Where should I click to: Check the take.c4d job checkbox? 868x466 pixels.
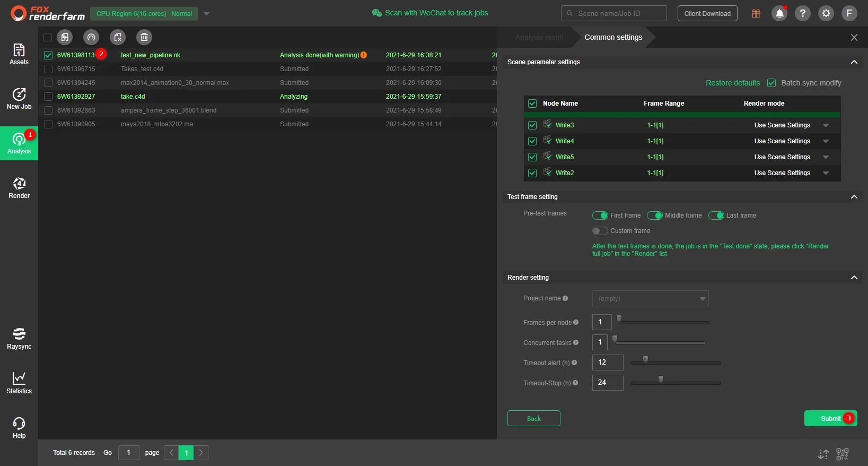pyautogui.click(x=48, y=97)
